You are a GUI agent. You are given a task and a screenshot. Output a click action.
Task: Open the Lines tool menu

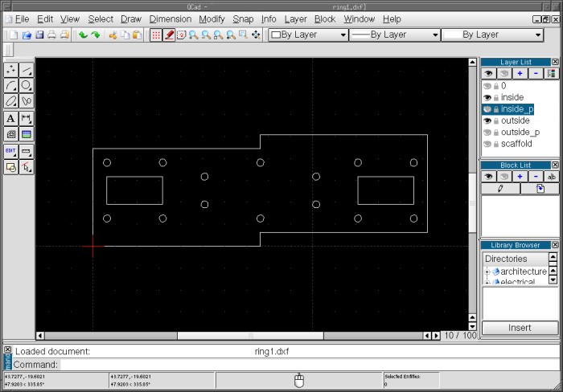[27, 70]
